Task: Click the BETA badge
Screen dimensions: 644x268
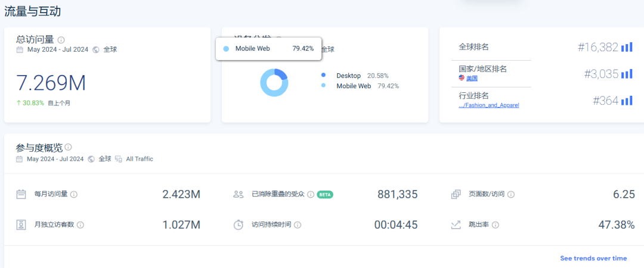Action: pos(325,194)
